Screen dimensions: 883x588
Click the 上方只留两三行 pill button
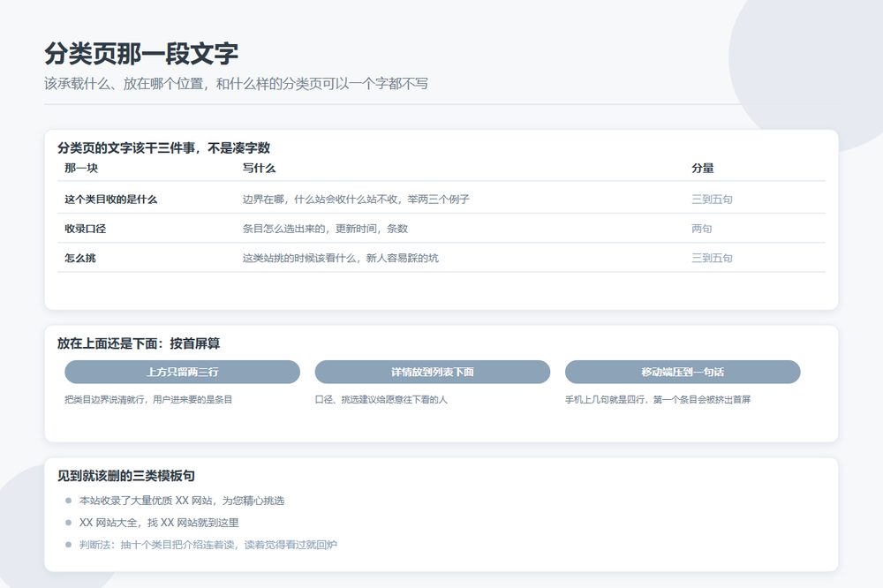tap(183, 372)
